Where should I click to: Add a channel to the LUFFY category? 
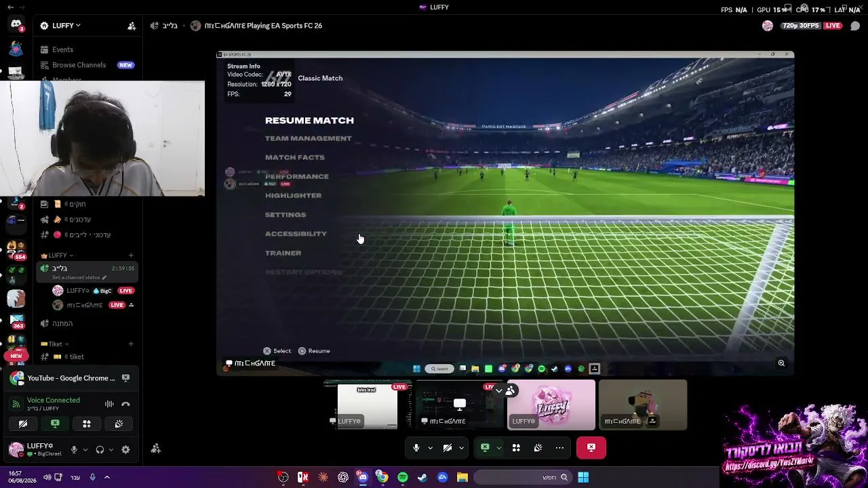pyautogui.click(x=131, y=256)
